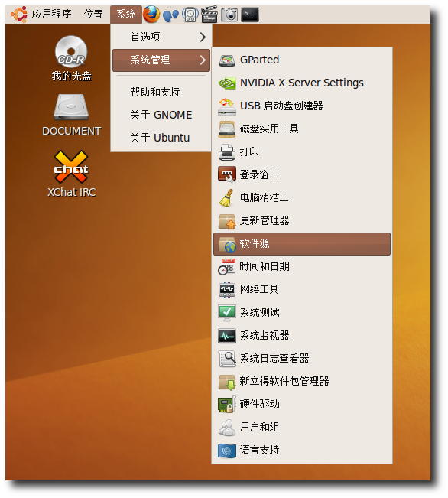Image resolution: width=448 pixels, height=498 pixels.
Task: Click the 网络工具 network monitor icon
Action: (227, 289)
